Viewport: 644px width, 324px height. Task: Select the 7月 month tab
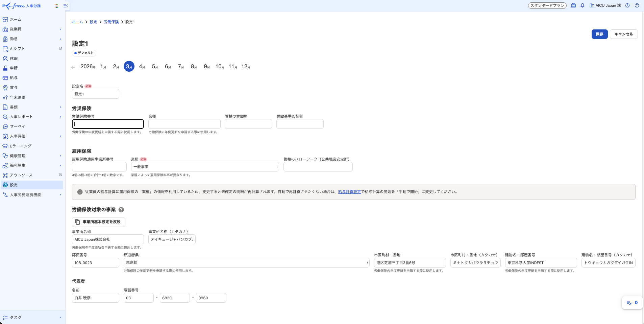(181, 67)
